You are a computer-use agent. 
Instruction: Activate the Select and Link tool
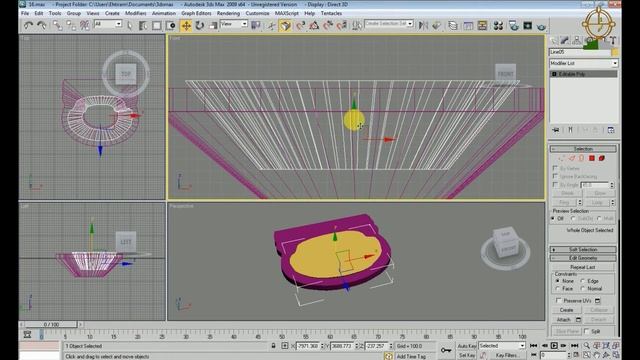57,25
